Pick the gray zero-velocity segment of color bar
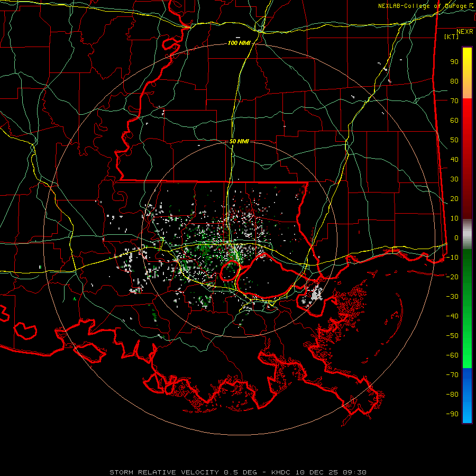The width and height of the screenshot is (476, 476). [x=467, y=234]
